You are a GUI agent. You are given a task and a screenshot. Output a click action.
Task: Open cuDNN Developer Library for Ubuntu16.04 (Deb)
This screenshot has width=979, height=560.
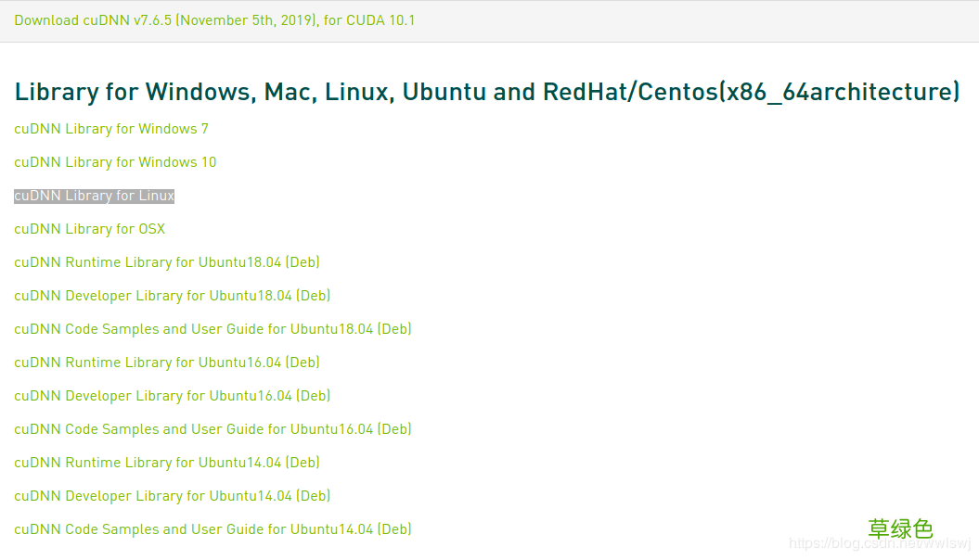pyautogui.click(x=172, y=395)
